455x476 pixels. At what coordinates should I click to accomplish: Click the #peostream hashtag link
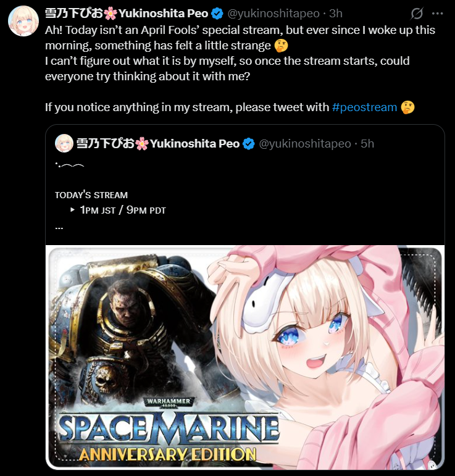pyautogui.click(x=364, y=107)
